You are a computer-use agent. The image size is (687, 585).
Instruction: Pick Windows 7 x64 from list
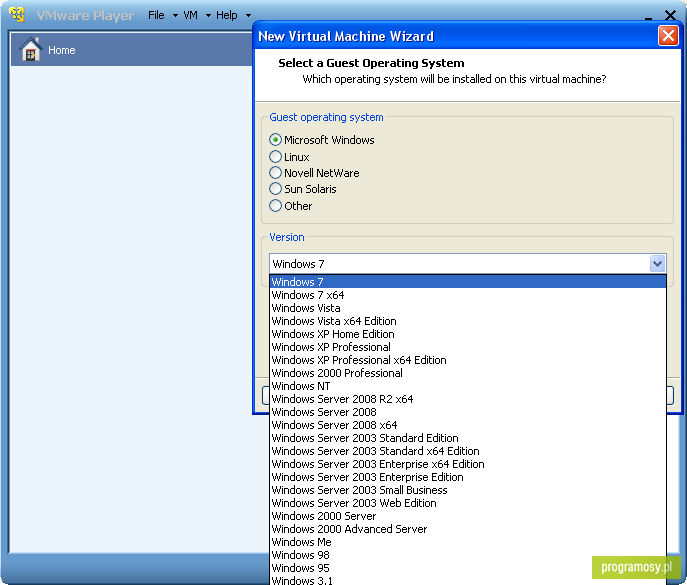[468, 295]
